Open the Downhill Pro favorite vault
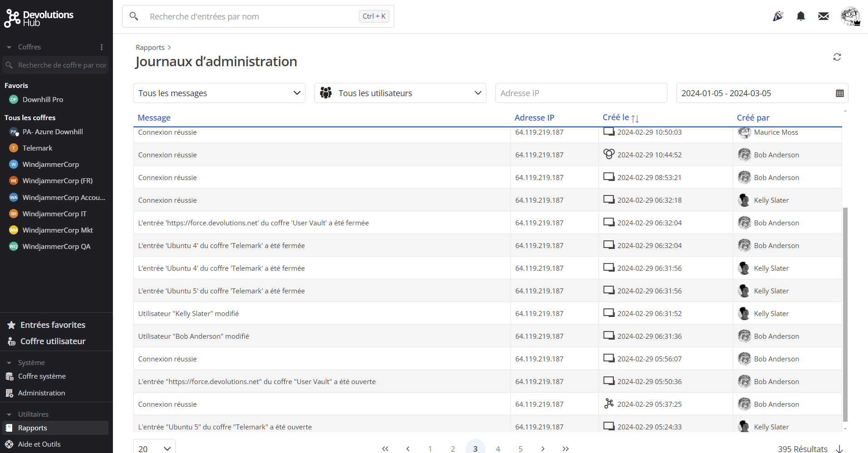 pos(43,99)
